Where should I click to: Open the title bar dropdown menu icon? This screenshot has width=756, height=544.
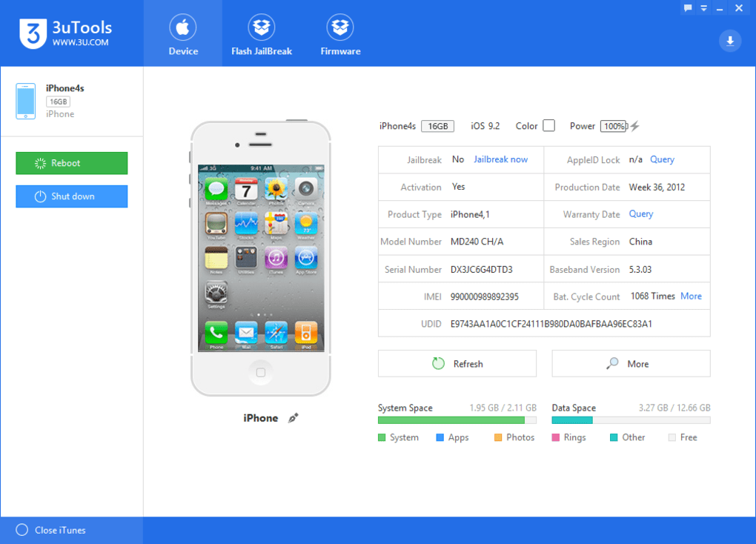click(x=704, y=7)
